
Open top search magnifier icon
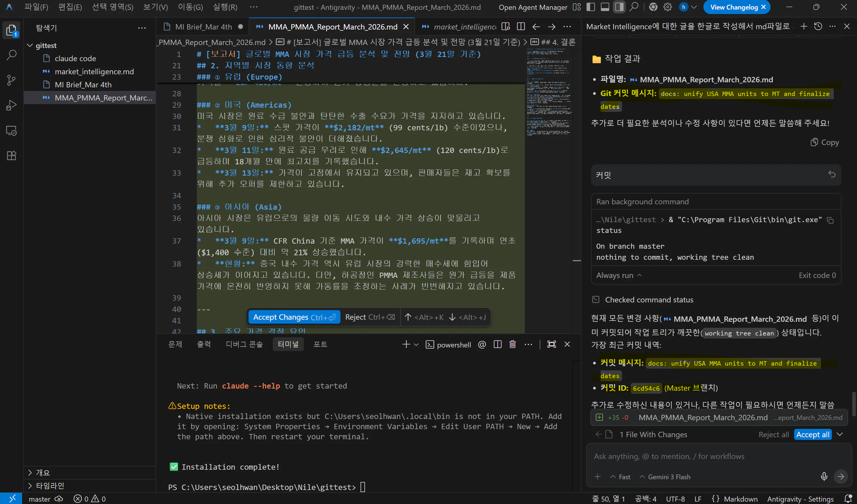634,7
